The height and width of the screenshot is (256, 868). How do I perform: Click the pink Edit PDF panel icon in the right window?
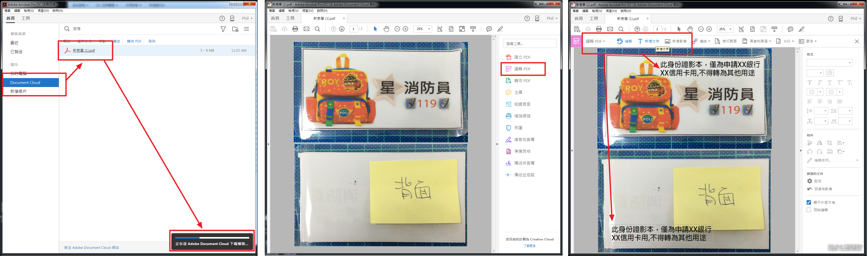pyautogui.click(x=576, y=41)
